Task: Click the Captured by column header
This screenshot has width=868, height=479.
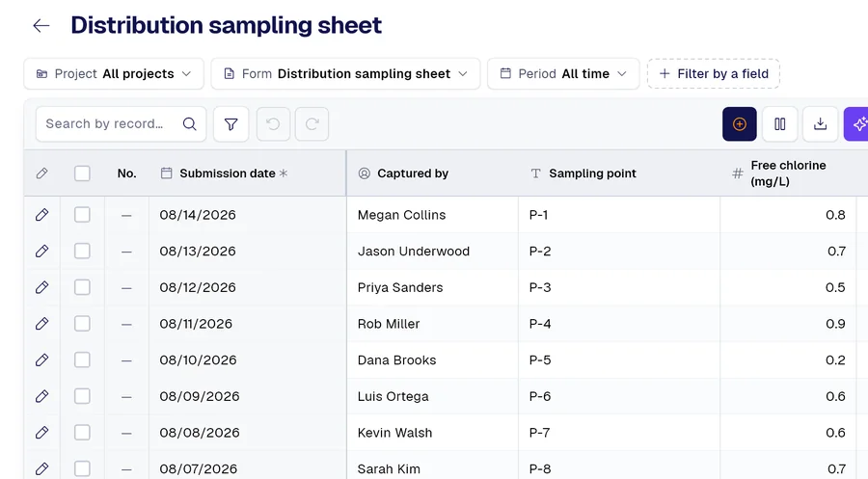Action: (x=433, y=173)
